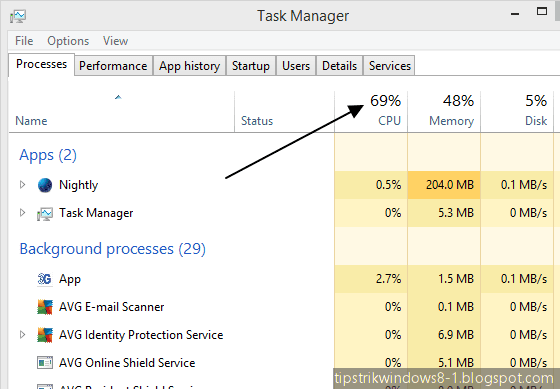Expand AVG Identity Protection Service entry

point(22,335)
